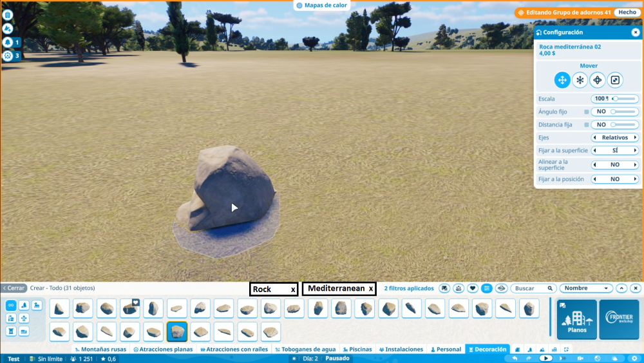
Task: Click the ship theme filter icon
Action: (x=459, y=288)
